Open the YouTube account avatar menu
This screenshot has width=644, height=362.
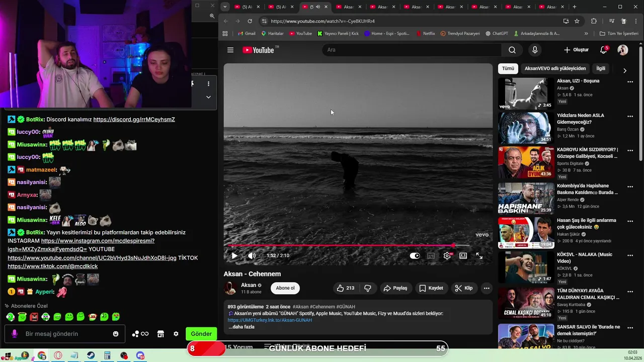coord(623,50)
